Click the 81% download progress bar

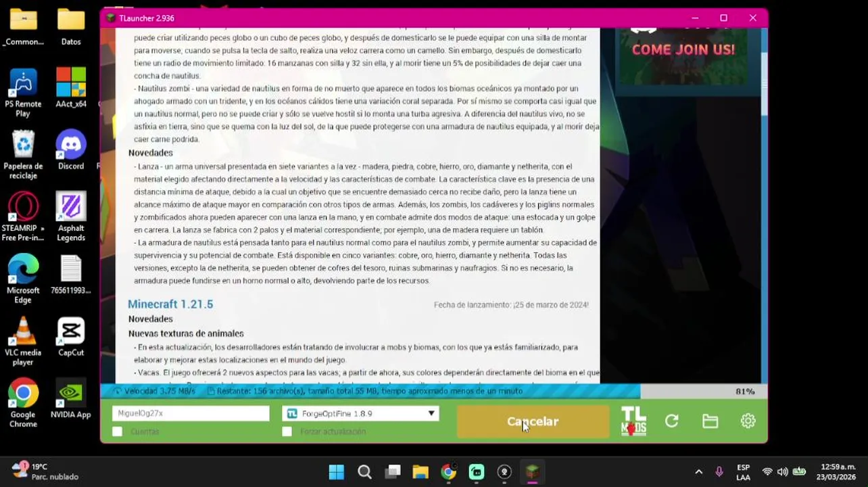(x=433, y=391)
